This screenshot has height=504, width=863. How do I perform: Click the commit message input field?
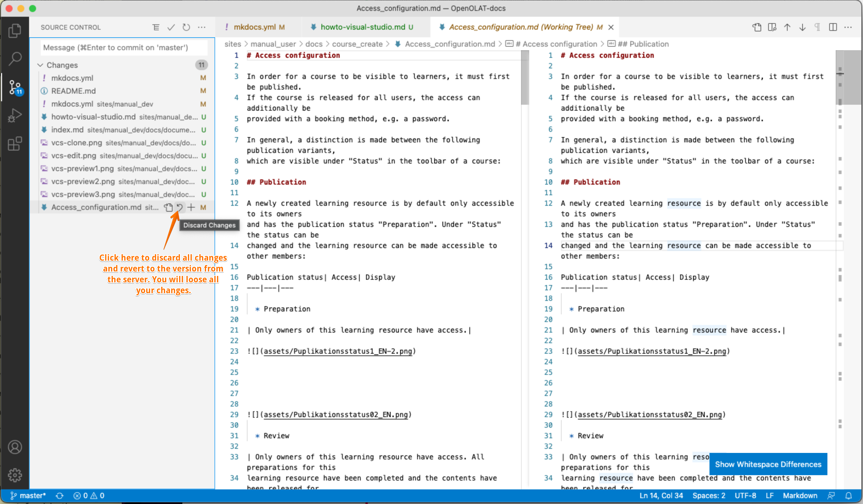(x=123, y=48)
